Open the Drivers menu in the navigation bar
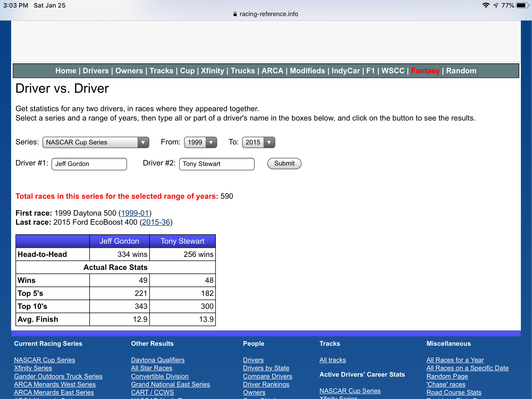 tap(96, 71)
